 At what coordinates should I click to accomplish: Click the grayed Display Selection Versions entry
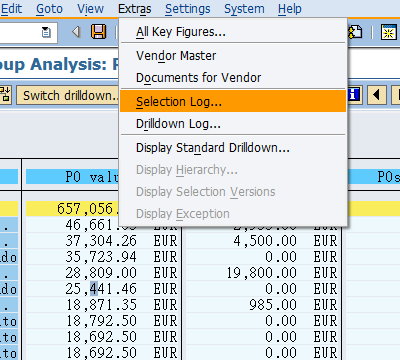coord(233,192)
